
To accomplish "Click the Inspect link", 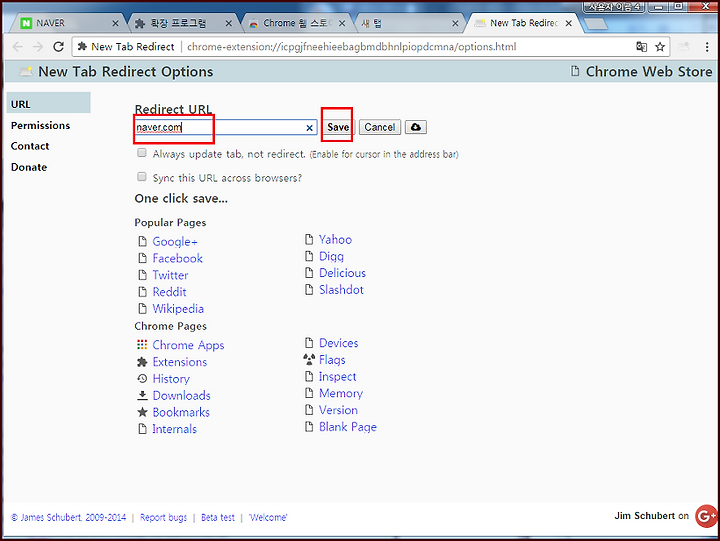I will 338,377.
